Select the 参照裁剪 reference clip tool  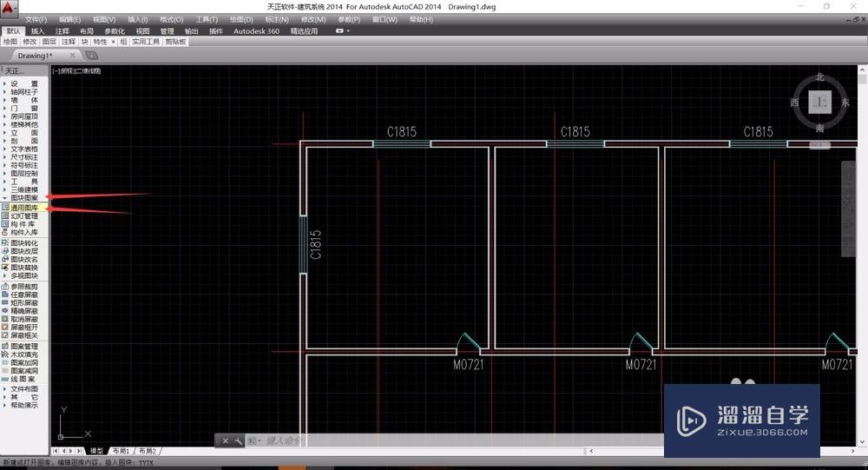pyautogui.click(x=23, y=287)
